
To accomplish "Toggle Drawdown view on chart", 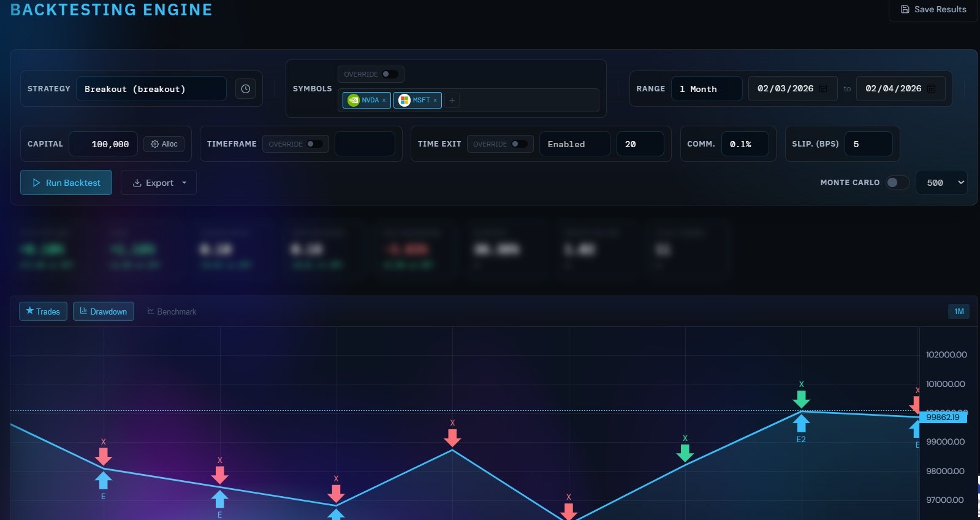I will (104, 312).
